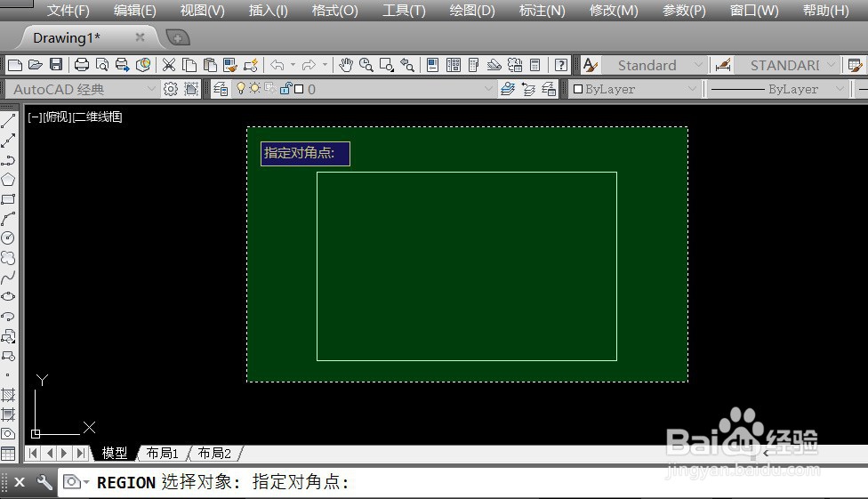Open the QuickCalc calculator icon
868x499 pixels.
(534, 65)
